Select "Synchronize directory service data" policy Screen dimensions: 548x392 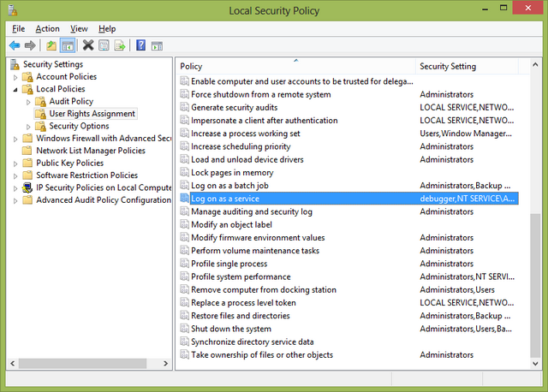point(253,342)
